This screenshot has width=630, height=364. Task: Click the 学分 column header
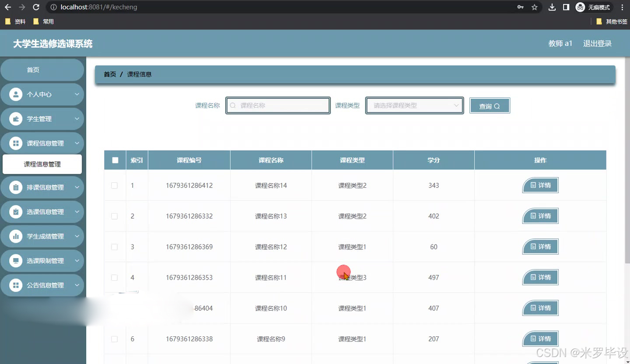point(434,160)
